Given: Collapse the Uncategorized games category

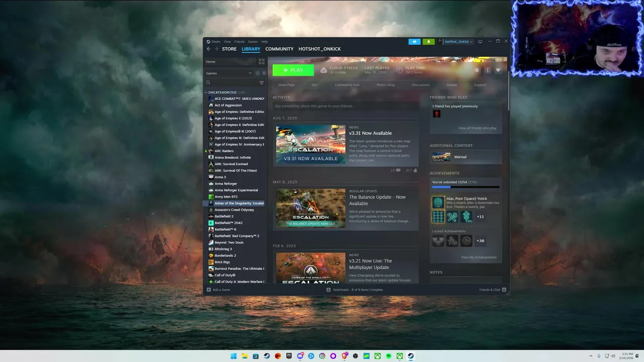Looking at the screenshot, I should pos(206,93).
